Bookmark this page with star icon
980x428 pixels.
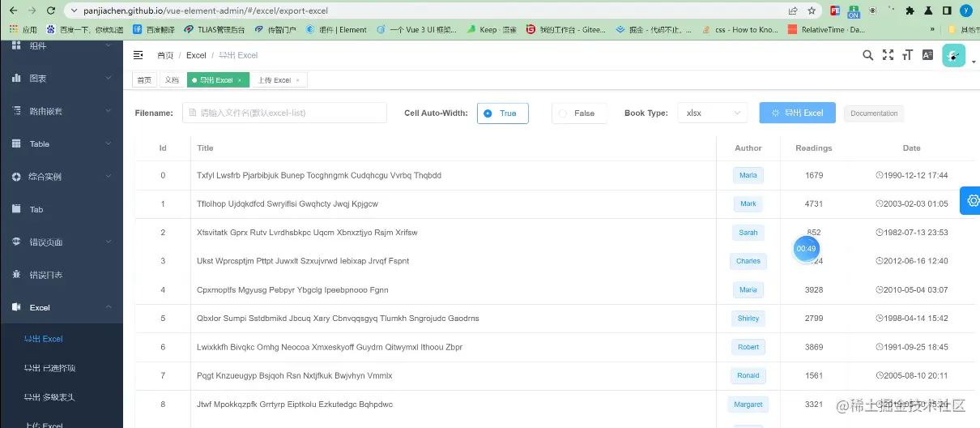[812, 11]
